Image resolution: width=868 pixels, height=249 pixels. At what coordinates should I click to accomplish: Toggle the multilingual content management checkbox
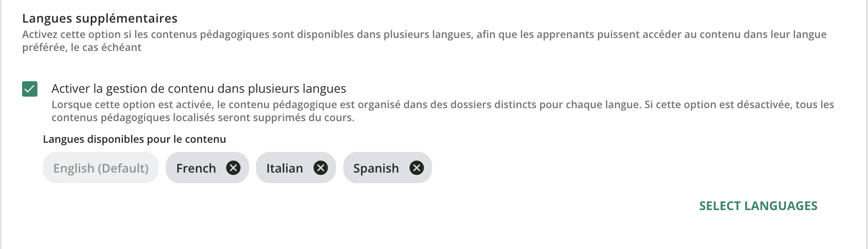coord(30,89)
